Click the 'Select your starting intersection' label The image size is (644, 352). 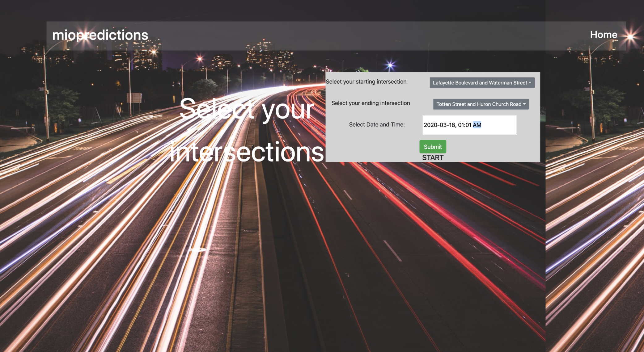pos(366,82)
